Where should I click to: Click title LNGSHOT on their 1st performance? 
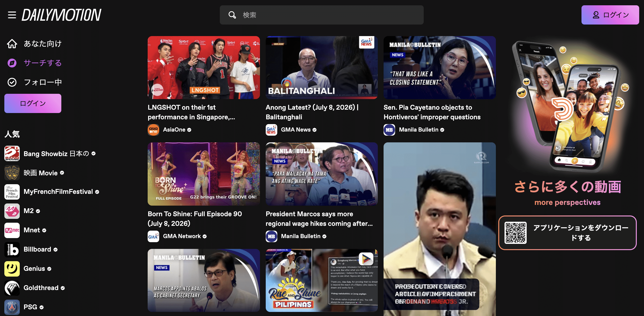(x=191, y=112)
